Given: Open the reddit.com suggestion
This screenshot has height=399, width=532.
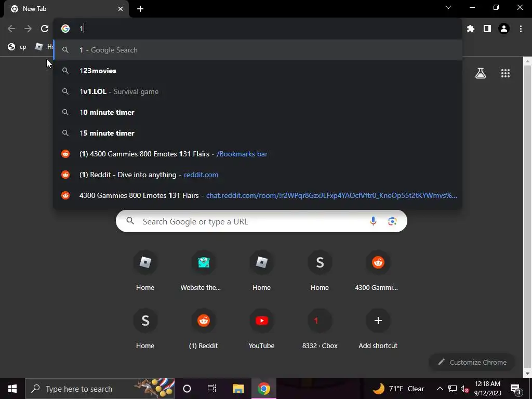Looking at the screenshot, I should (258, 175).
